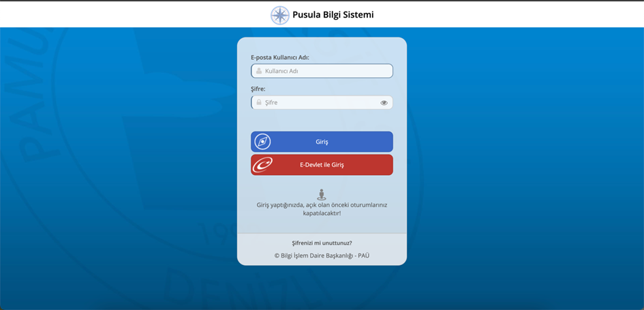Viewport: 644px width, 310px height.
Task: Show password using the eye icon
Action: (x=384, y=103)
